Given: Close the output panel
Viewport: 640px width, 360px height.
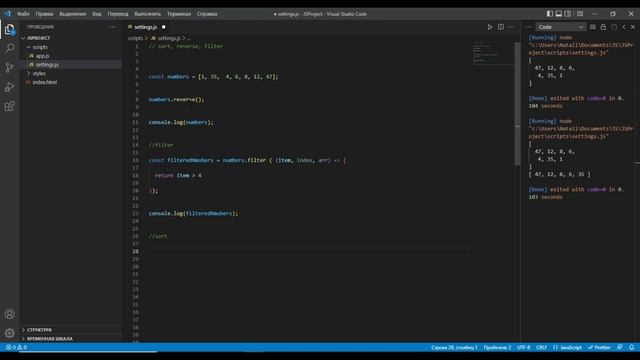Looking at the screenshot, I should pyautogui.click(x=633, y=27).
